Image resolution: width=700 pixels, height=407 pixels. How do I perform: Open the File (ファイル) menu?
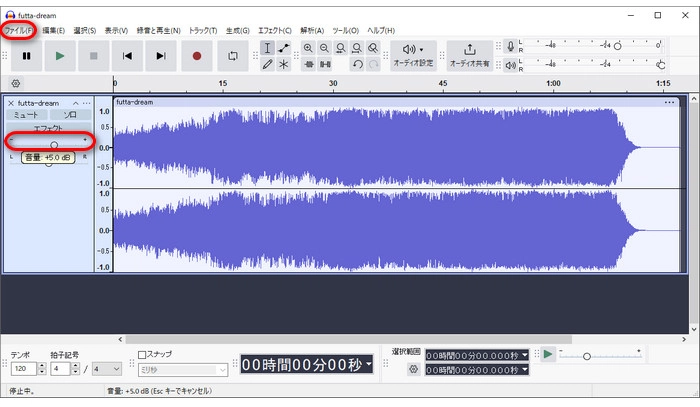coord(18,31)
